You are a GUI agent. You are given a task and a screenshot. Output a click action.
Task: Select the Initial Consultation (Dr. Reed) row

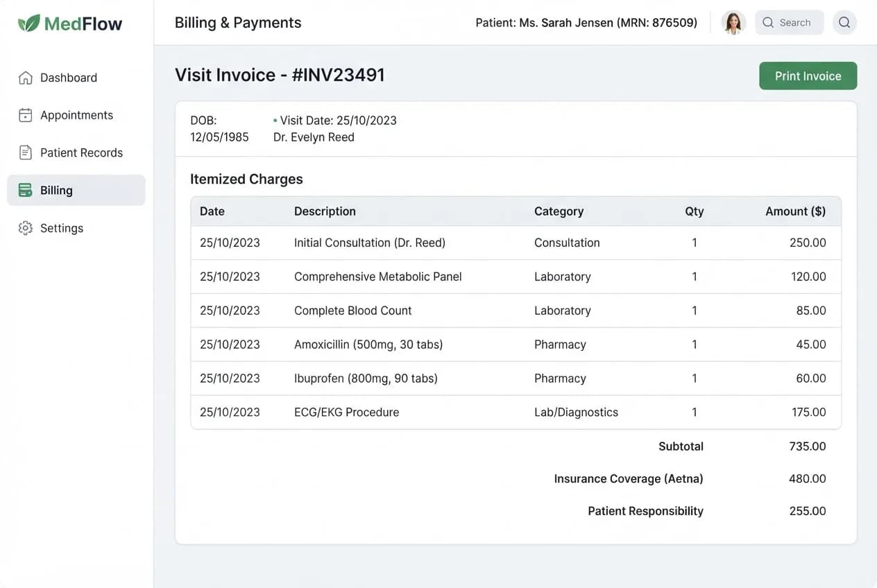516,243
